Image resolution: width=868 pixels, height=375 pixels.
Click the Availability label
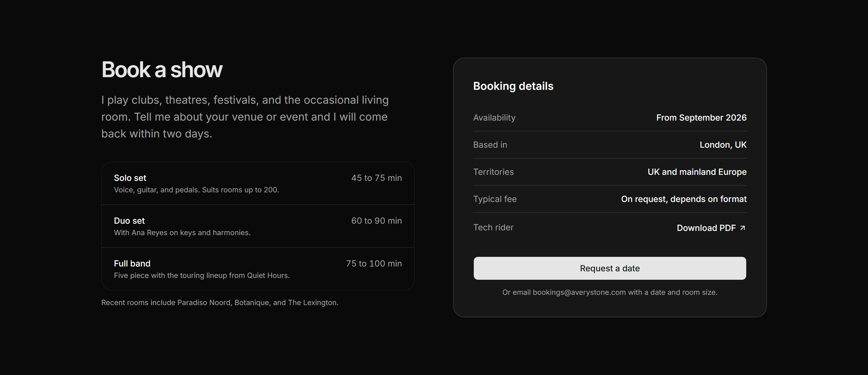click(494, 118)
